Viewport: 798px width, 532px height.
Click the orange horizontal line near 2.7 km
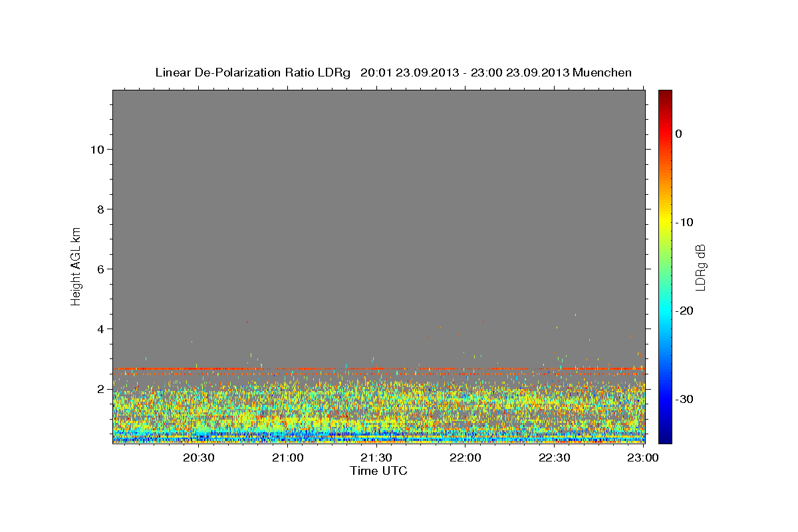(378, 368)
